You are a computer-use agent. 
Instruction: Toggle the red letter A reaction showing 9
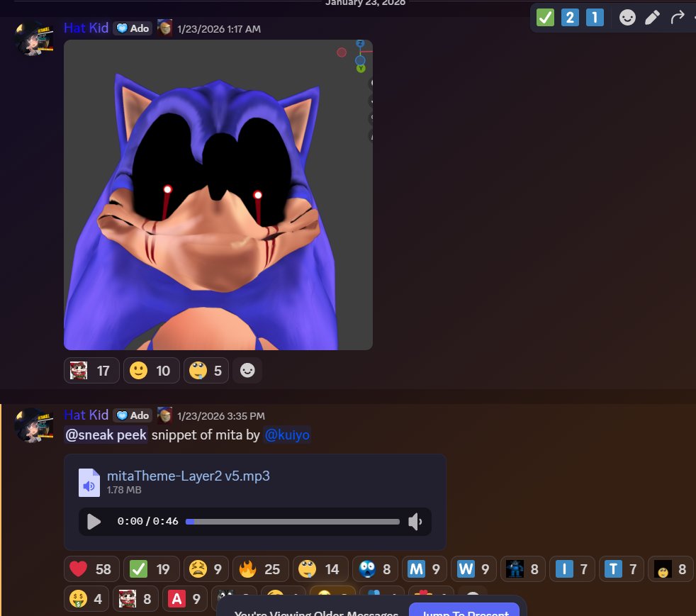point(185,599)
